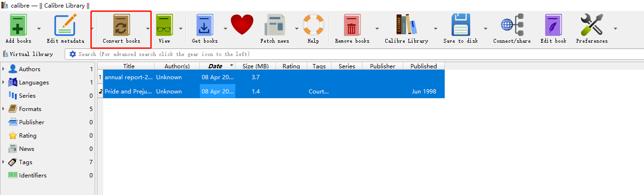
Task: Click the size value 1.4
Action: click(255, 91)
